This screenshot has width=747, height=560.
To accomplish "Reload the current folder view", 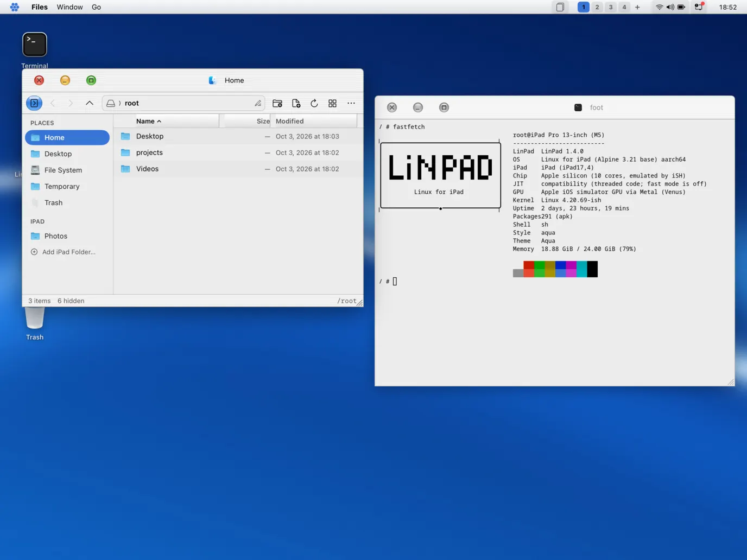I will point(314,103).
